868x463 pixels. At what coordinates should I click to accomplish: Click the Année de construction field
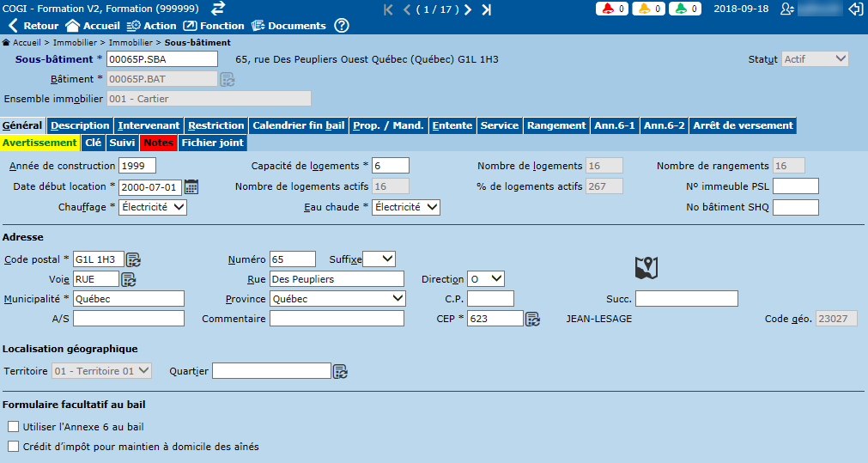[x=139, y=166]
